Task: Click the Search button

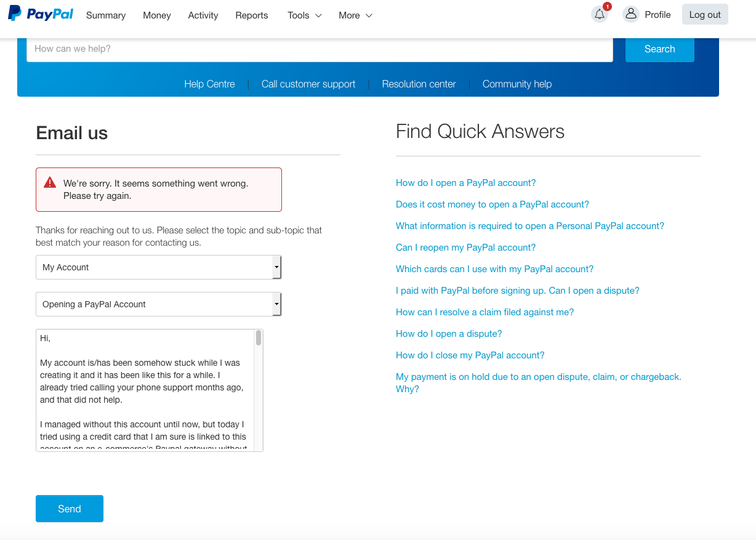Action: coord(660,49)
